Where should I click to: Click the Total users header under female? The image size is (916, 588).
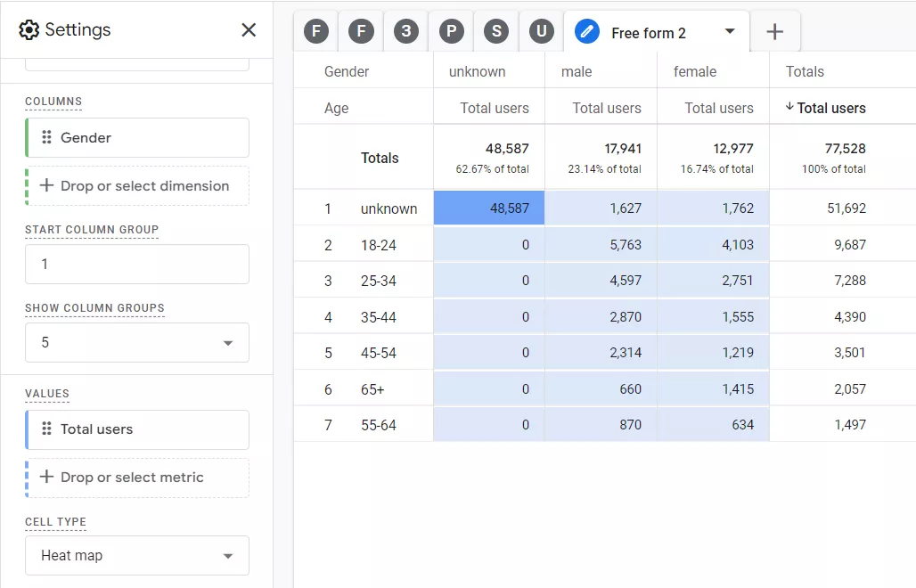pyautogui.click(x=718, y=108)
